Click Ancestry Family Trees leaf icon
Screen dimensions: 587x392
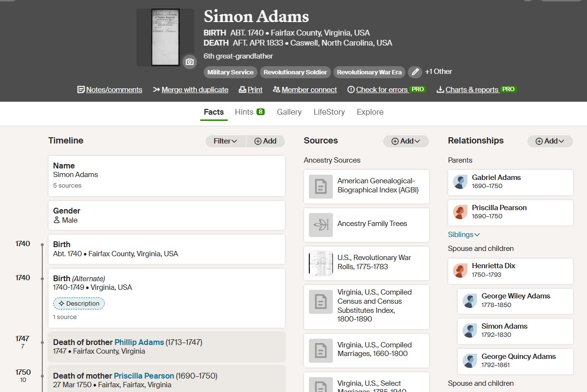pos(321,225)
